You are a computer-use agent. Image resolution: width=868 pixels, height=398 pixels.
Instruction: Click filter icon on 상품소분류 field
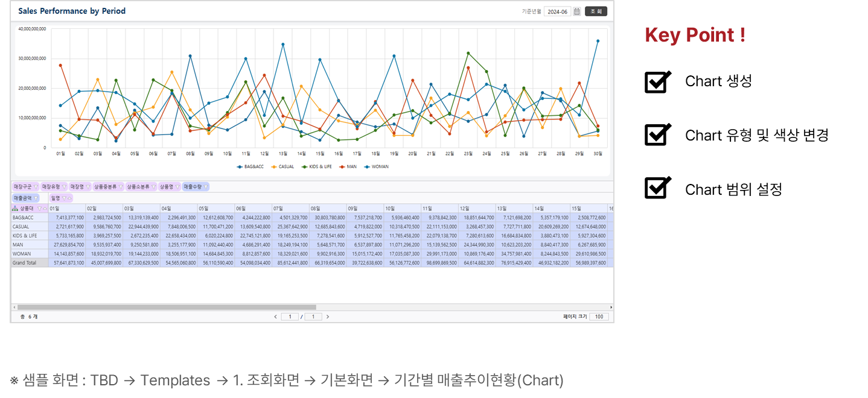(x=153, y=187)
